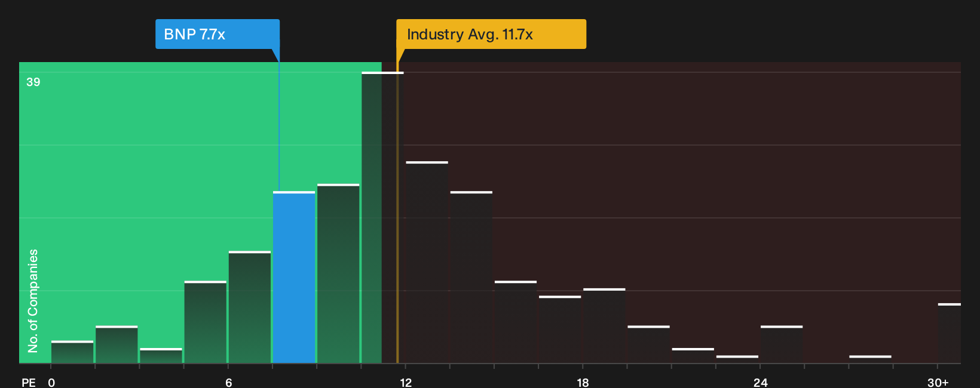Click the x-axis label 18

[583, 382]
